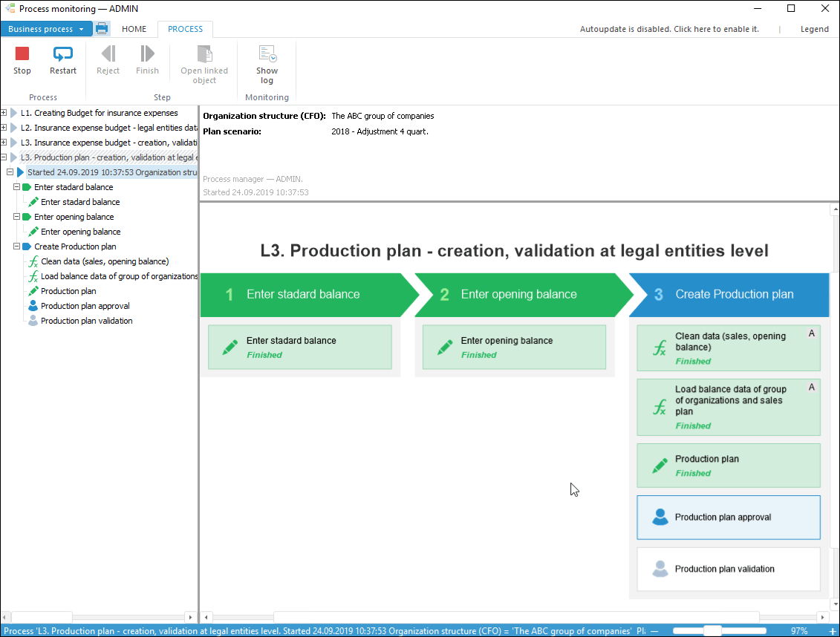Open Clean data (sales, opening balance) card
The height and width of the screenshot is (637, 840).
pyautogui.click(x=729, y=348)
